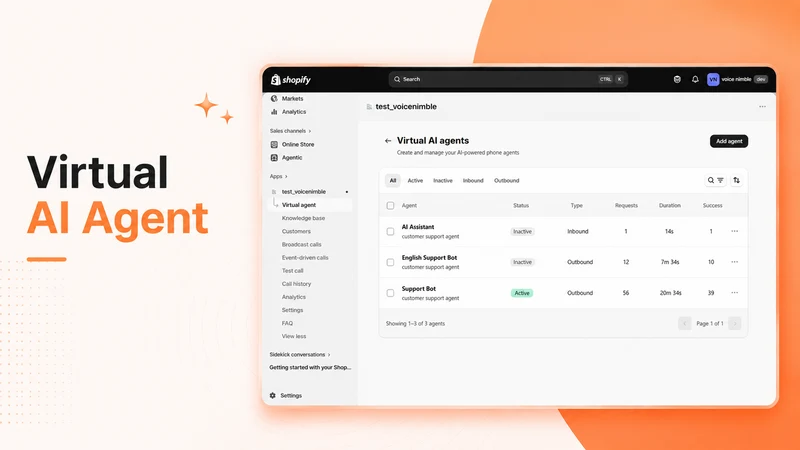Open Settings at the sidebar bottom
Image resolution: width=800 pixels, height=450 pixels.
click(x=291, y=396)
